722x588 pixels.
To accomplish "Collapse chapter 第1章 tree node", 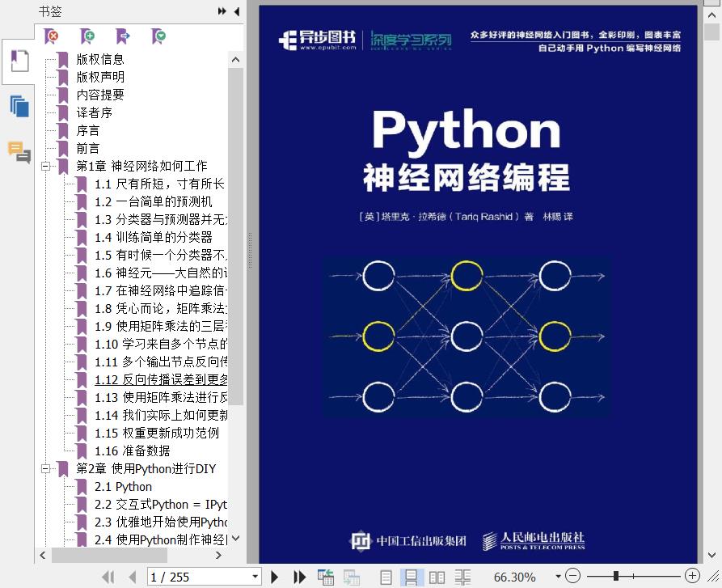I will tap(45, 166).
